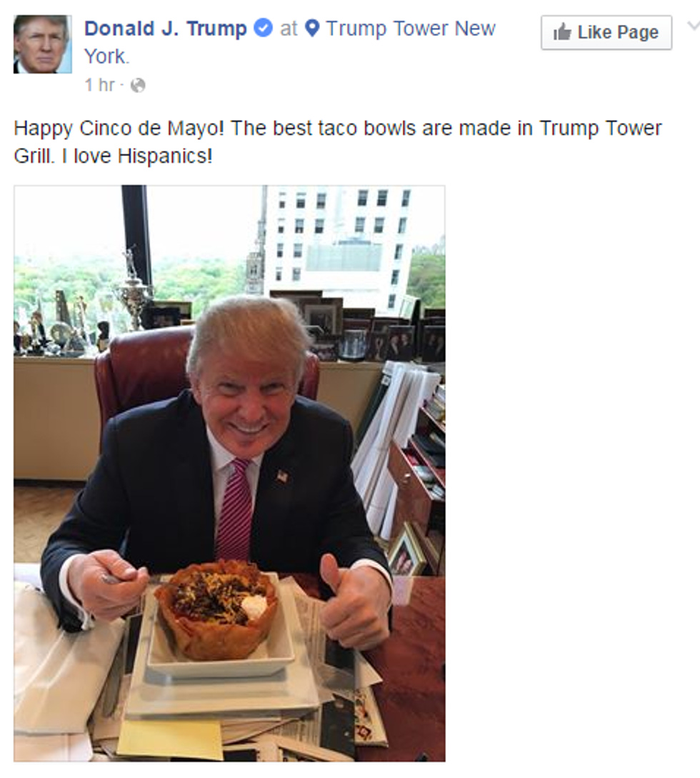Click the location pin icon
The height and width of the screenshot is (778, 700).
coord(312,29)
